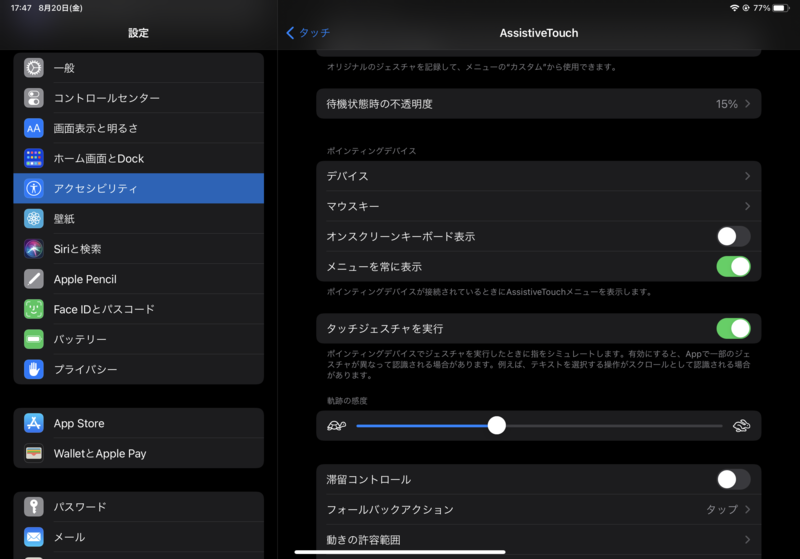Viewport: 800px width, 559px height.
Task: Open フォールバックアクション タップ chevron
Action: tap(747, 510)
